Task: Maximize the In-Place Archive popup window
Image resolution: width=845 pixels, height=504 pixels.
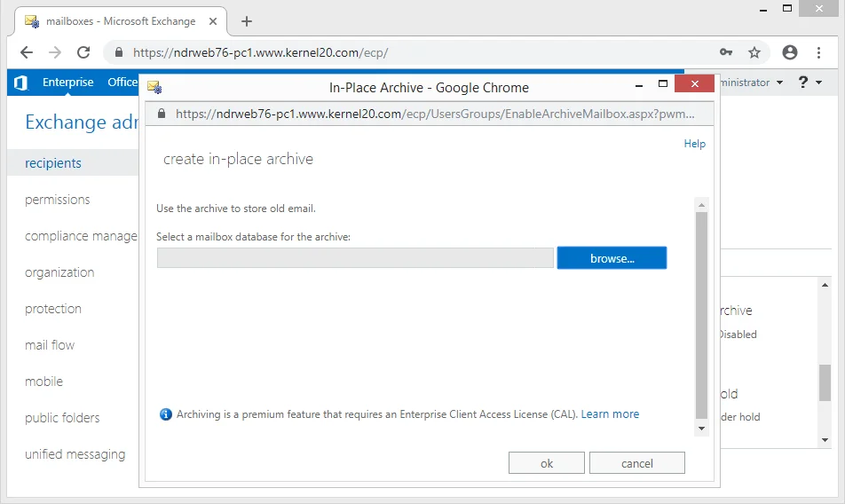Action: point(663,83)
